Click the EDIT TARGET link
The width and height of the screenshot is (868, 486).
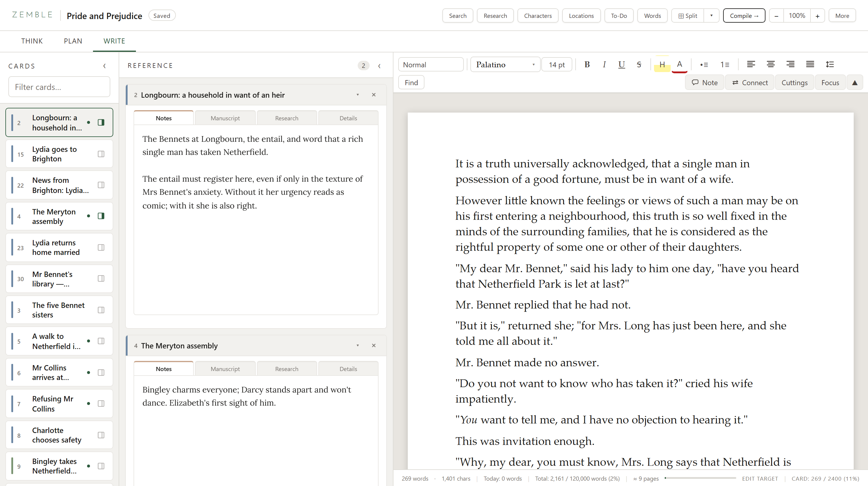point(760,479)
